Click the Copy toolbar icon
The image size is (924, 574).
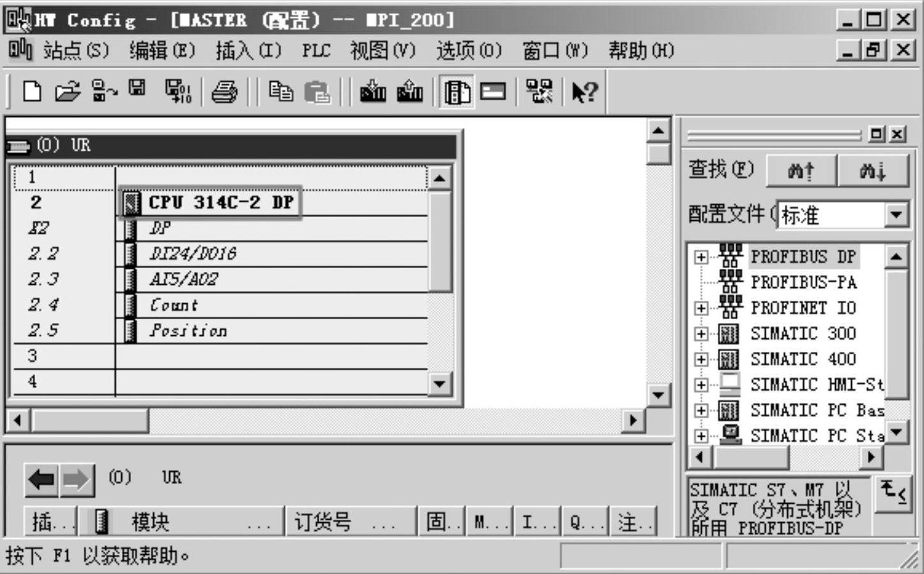280,92
